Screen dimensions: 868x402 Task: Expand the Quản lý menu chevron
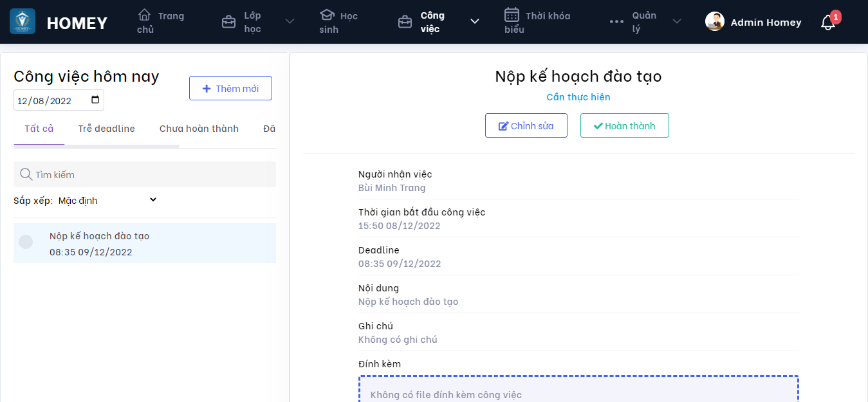677,22
